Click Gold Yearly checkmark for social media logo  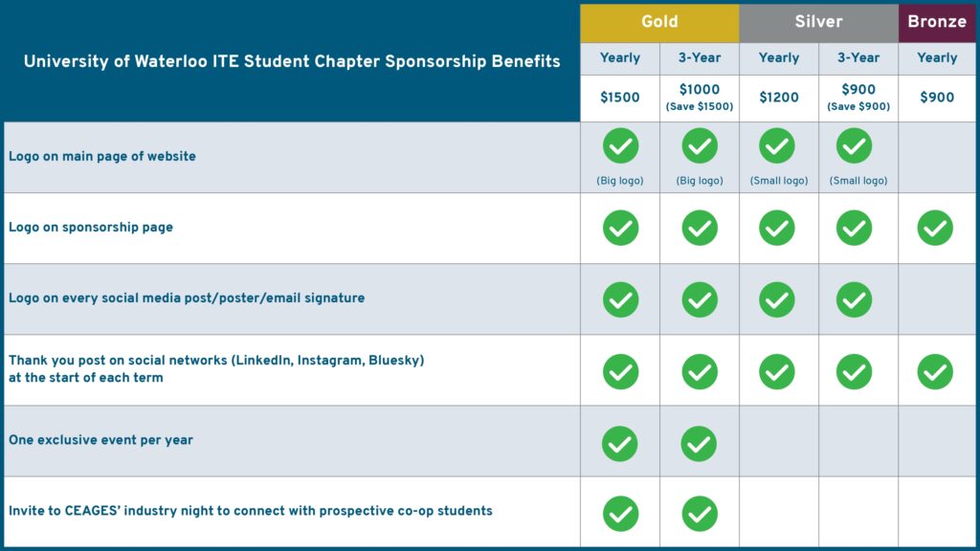620,299
